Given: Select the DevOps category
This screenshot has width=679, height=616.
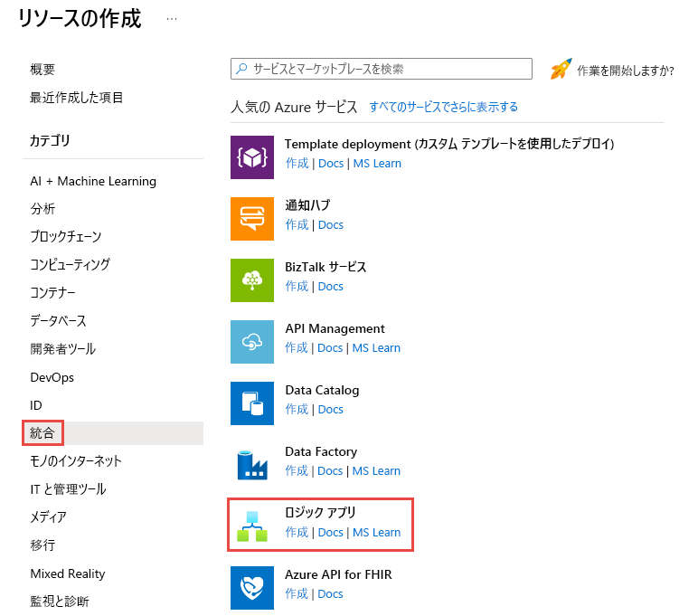Looking at the screenshot, I should 52,377.
